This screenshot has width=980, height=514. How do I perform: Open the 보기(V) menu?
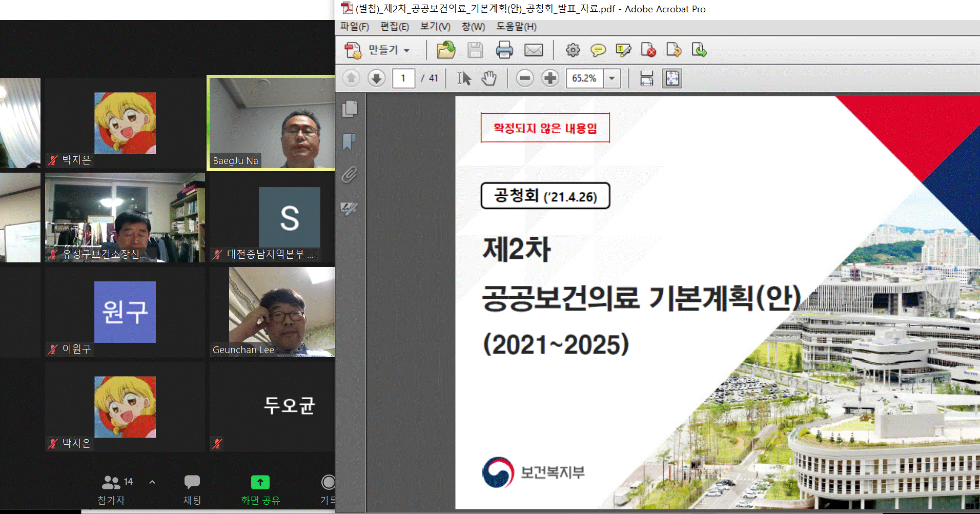pos(435,27)
